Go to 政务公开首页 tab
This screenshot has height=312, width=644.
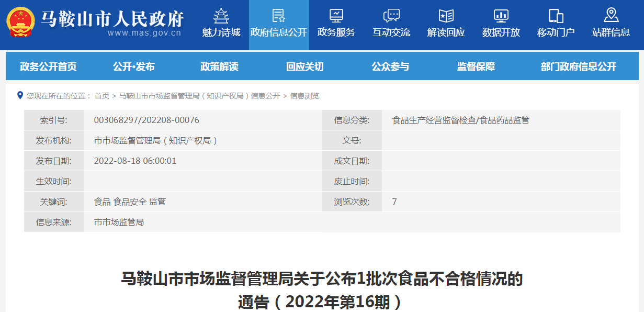pyautogui.click(x=48, y=66)
